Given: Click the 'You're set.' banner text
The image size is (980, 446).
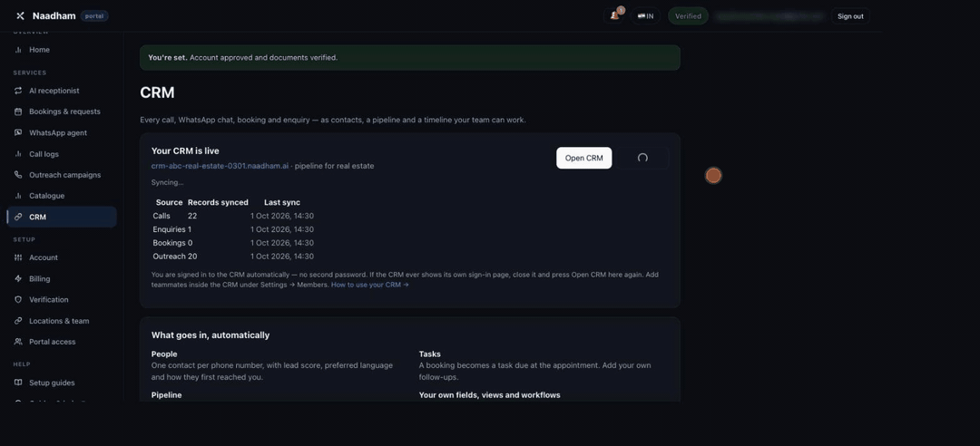Looking at the screenshot, I should (168, 57).
